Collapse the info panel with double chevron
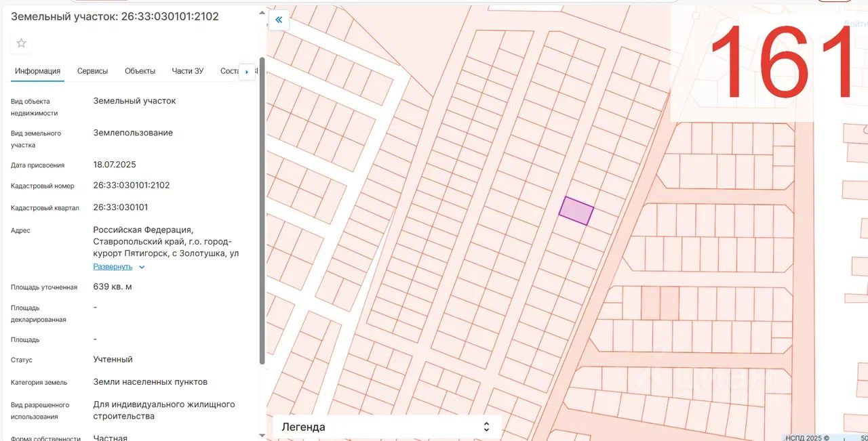 click(x=279, y=20)
